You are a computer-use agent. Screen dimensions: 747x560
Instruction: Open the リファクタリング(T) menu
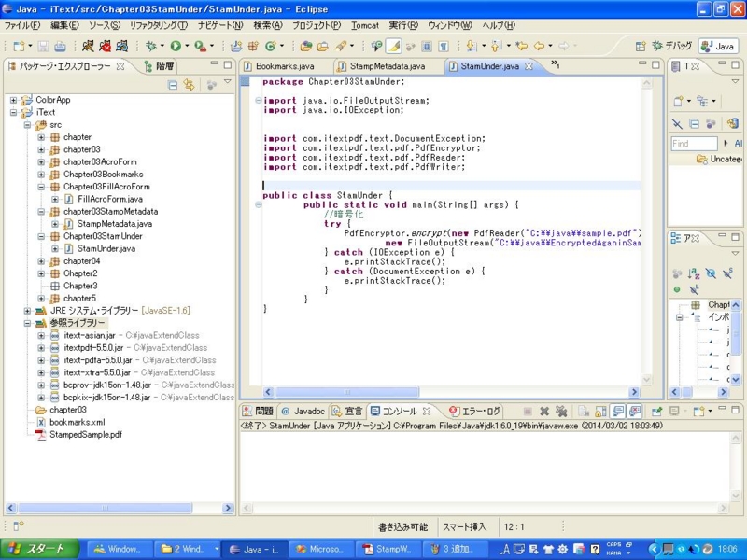click(x=159, y=25)
